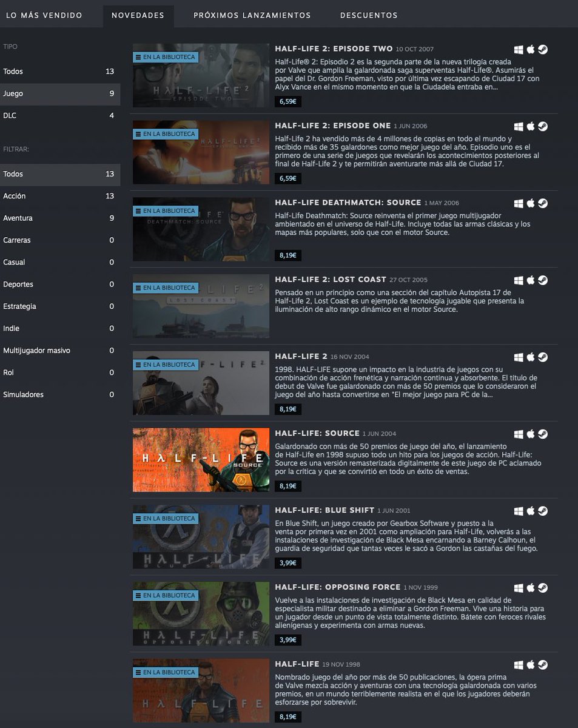Screen dimensions: 578x728
Task: Click Windows icon for Episode One
Action: pyautogui.click(x=519, y=127)
